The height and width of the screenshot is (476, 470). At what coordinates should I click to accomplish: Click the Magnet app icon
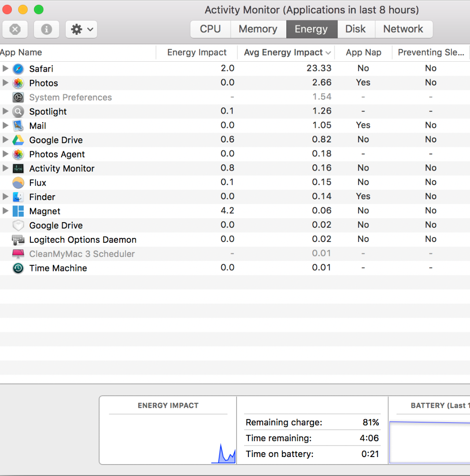click(18, 211)
